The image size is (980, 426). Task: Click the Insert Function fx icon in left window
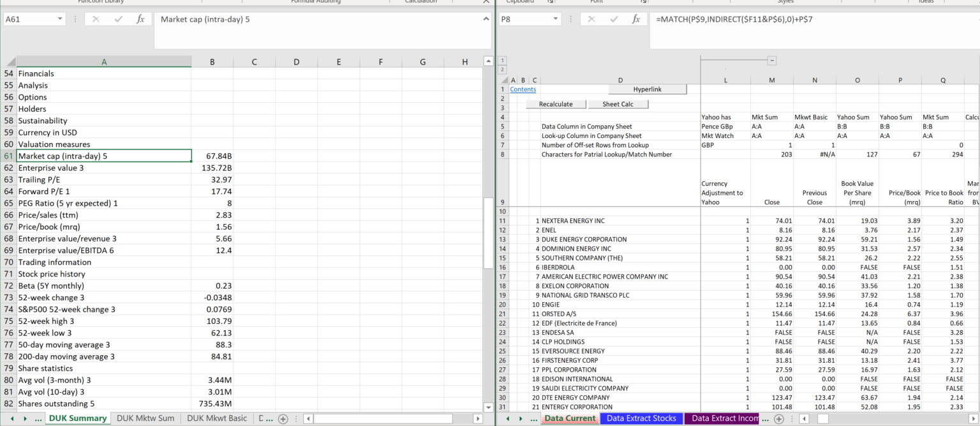(x=140, y=19)
